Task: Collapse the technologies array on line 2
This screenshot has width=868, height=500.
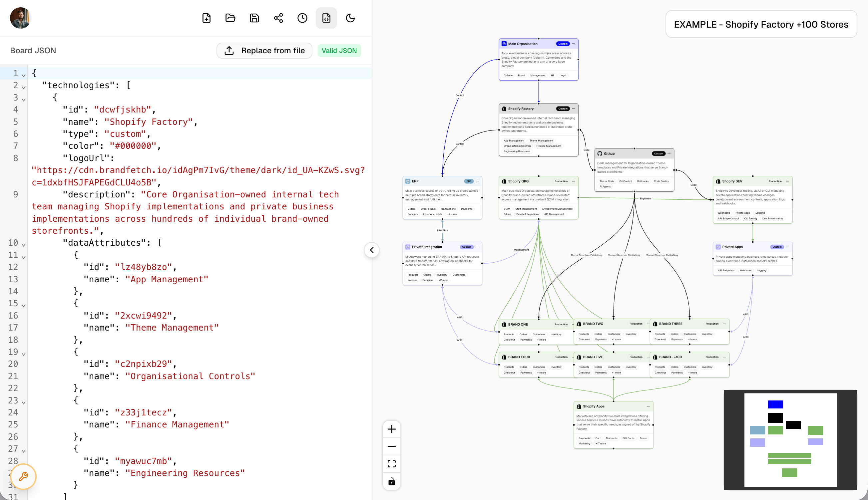Action: coord(23,88)
